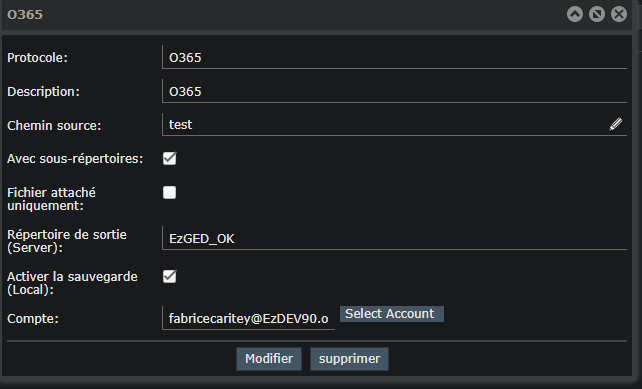Click the Activer la sauvegarde (Local) label

(x=72, y=283)
